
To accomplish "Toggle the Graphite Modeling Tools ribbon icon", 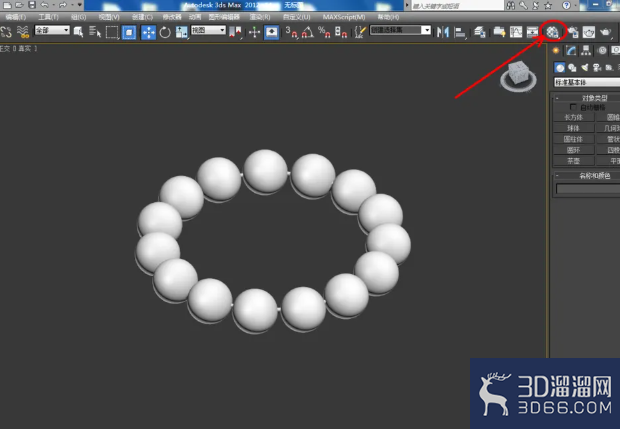I will coord(499,32).
